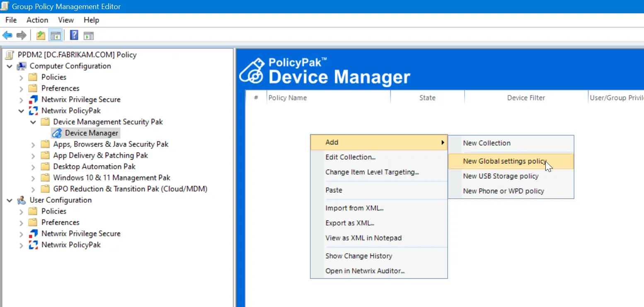Collapse Netwrix PolicyPak under Computer Configuration

22,111
